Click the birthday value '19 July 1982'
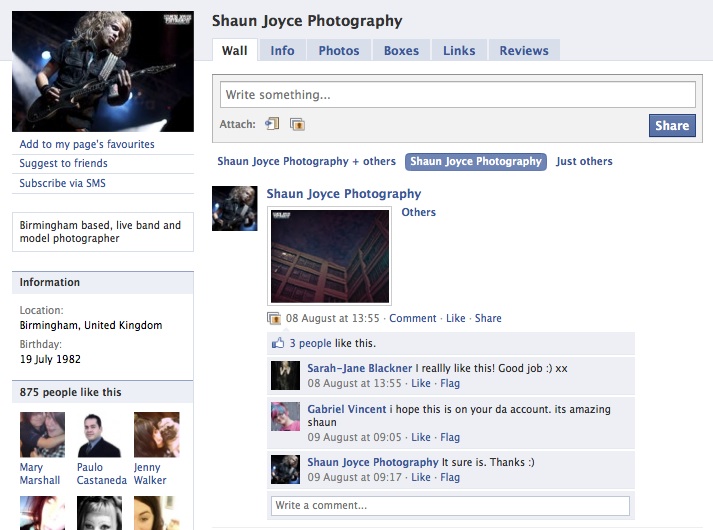 [x=50, y=359]
